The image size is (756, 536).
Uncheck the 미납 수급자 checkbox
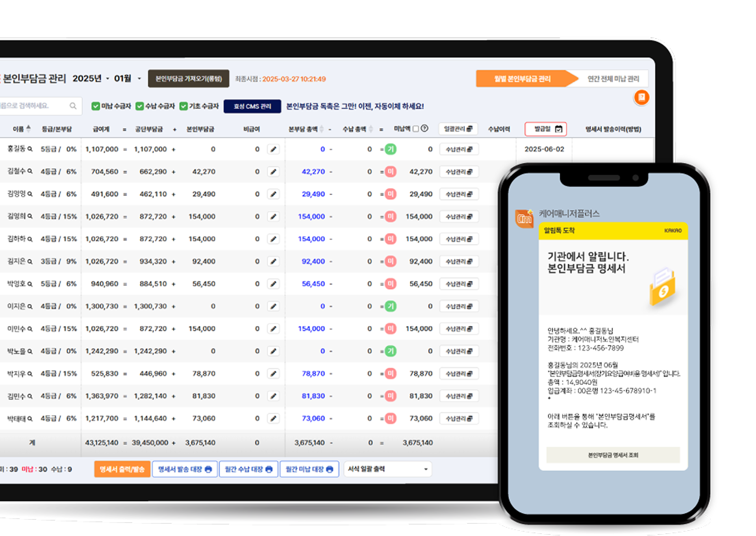96,106
